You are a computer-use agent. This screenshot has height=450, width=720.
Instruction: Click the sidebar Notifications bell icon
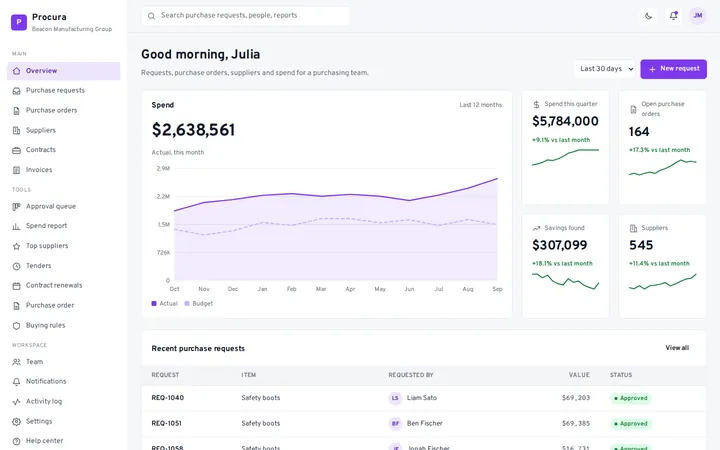[x=17, y=382]
